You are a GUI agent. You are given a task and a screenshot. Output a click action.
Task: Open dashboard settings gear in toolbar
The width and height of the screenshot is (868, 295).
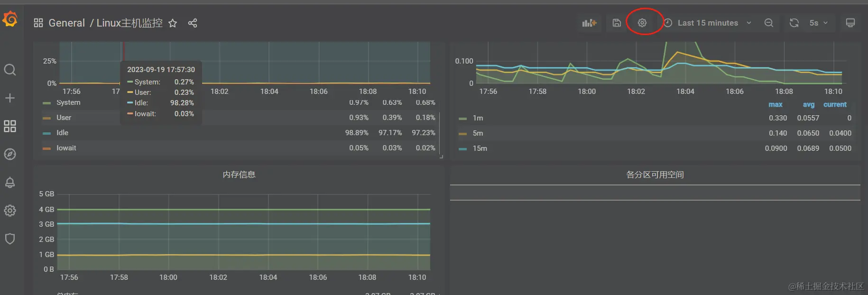pyautogui.click(x=642, y=23)
